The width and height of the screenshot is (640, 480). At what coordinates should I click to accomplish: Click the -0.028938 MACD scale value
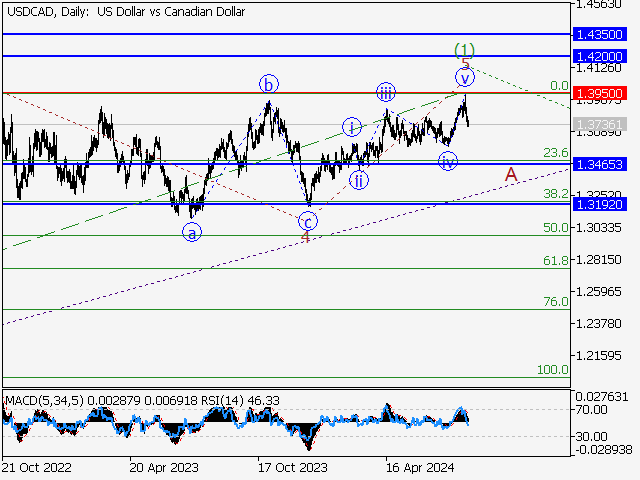coord(604,450)
